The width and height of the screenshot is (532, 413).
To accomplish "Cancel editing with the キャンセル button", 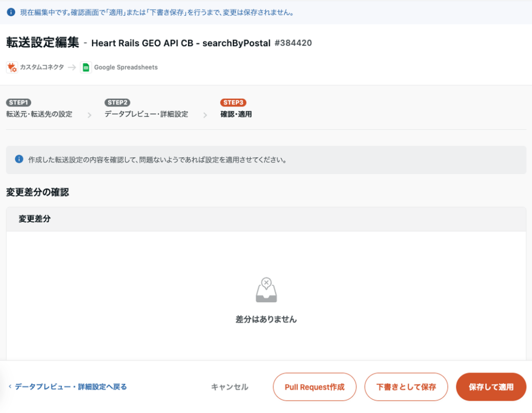I will [230, 387].
